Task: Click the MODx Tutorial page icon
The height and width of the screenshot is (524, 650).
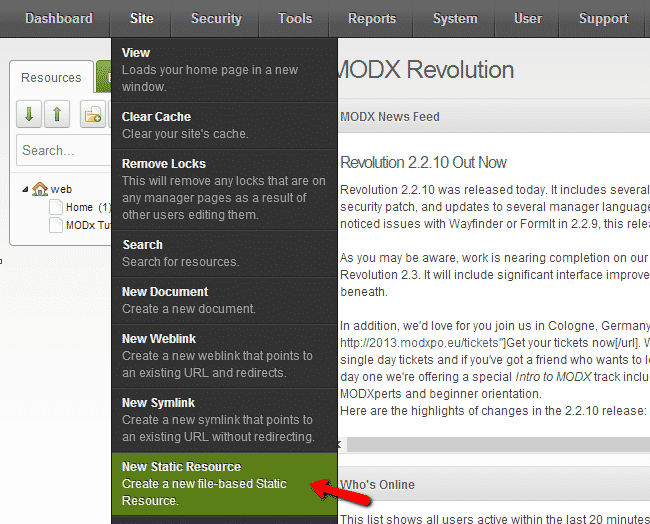Action: pos(56,225)
